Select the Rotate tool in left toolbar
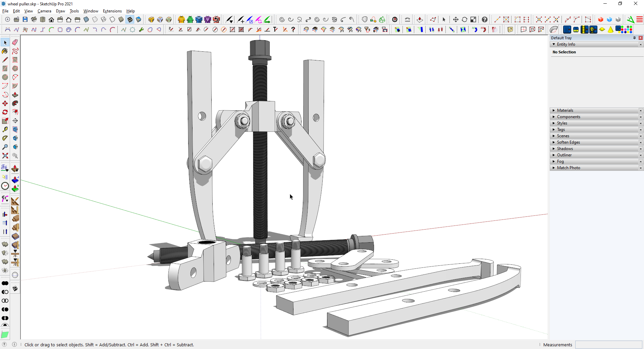The width and height of the screenshot is (644, 349). click(x=5, y=112)
